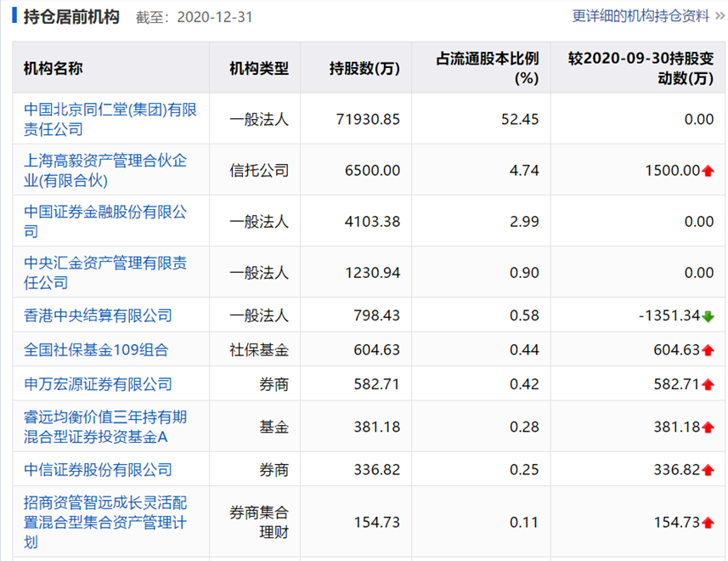728x561 pixels.
Task: Click red up arrow beside 582.71 change
Action: coord(708,385)
